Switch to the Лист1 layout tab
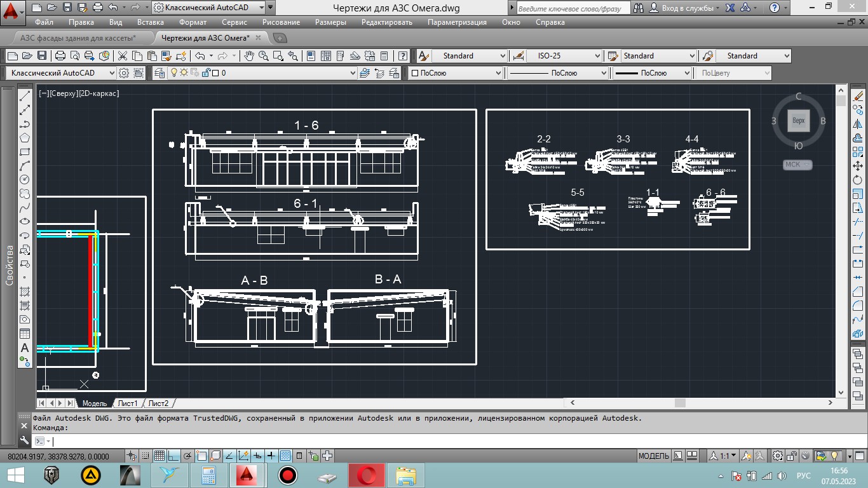This screenshot has height=488, width=868. tap(127, 403)
